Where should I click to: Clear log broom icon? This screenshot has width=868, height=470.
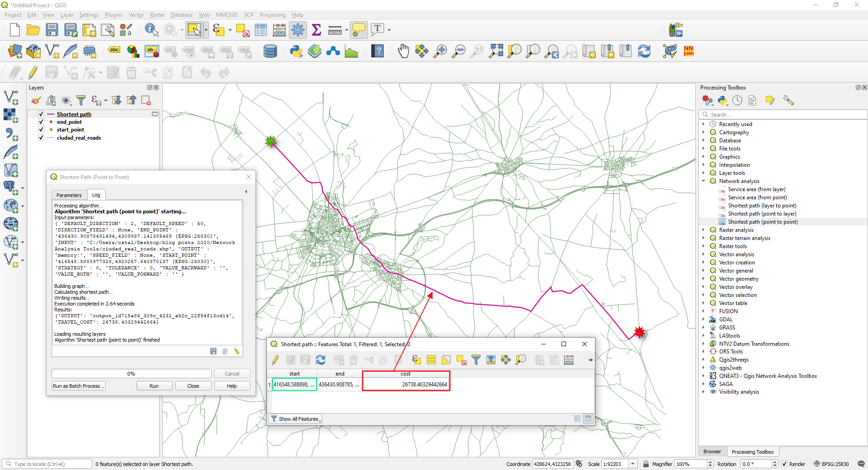236,351
